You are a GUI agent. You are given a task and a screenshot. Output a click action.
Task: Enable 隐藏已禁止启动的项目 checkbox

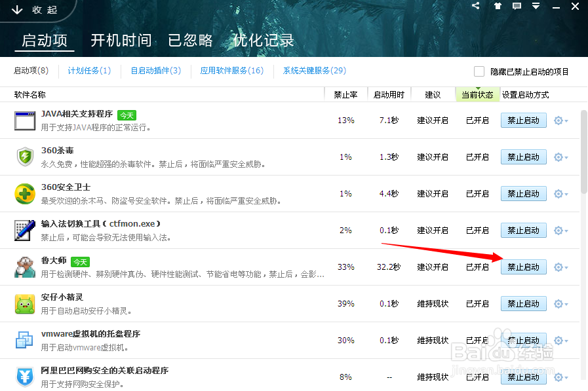(x=479, y=71)
